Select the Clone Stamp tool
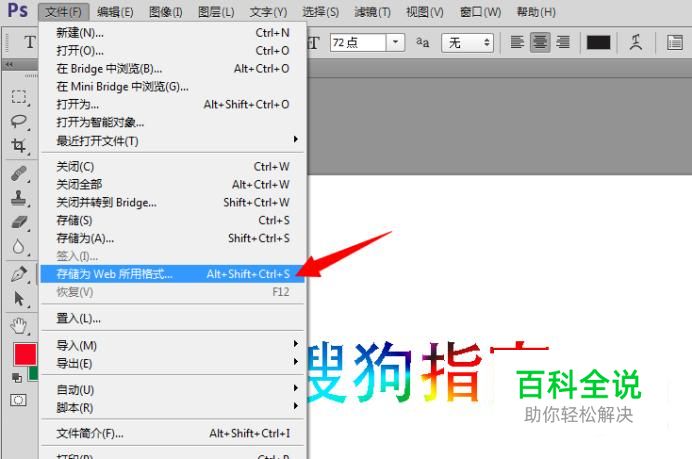 pyautogui.click(x=19, y=198)
